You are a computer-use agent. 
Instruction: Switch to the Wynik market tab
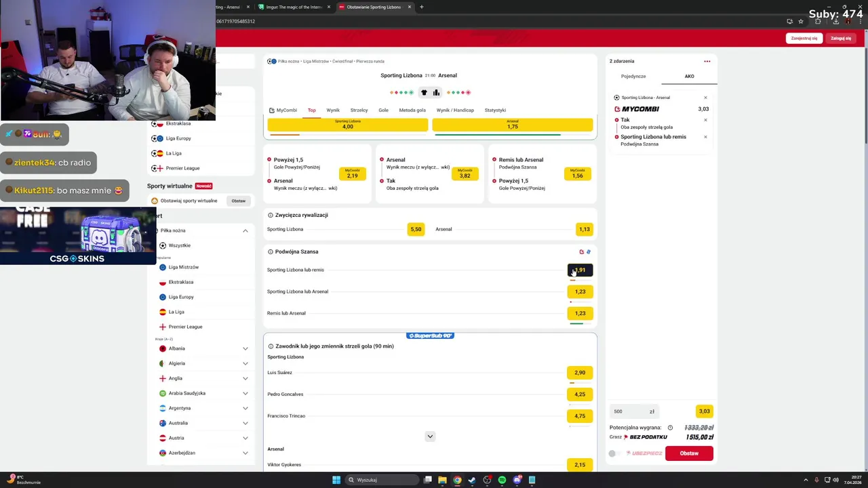(x=333, y=110)
